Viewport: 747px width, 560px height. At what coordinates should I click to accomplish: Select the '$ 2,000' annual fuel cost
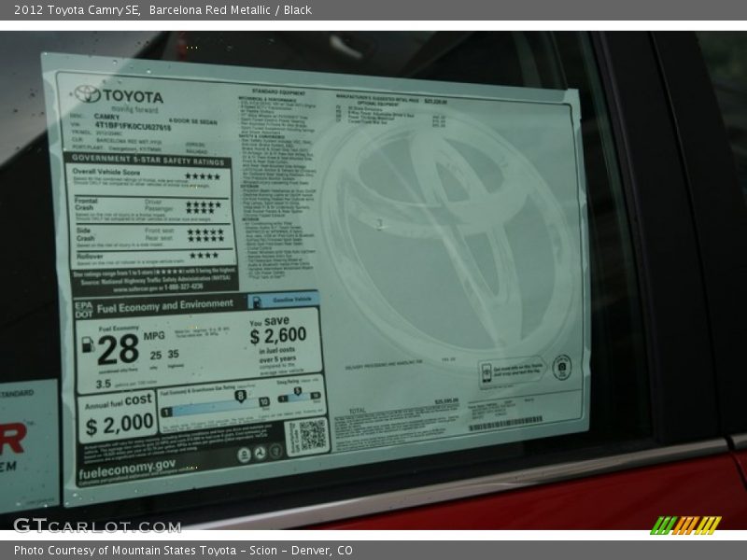pos(120,424)
